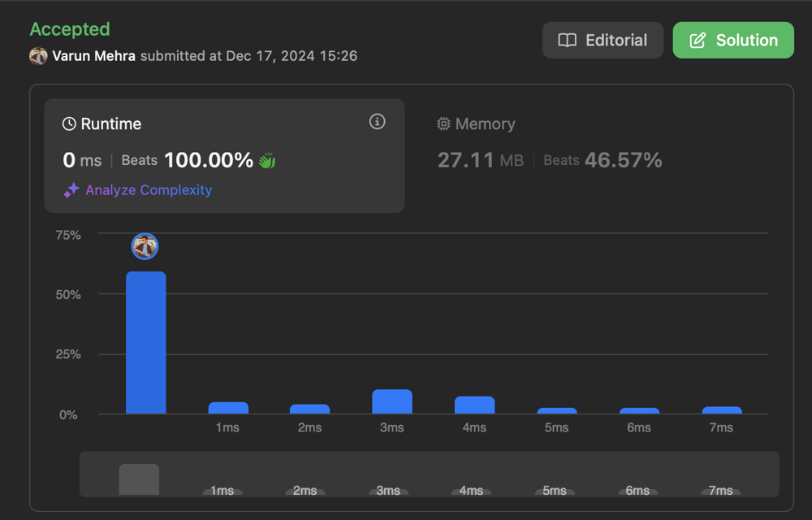
Task: Click the pencil icon on the Solution button
Action: point(699,39)
